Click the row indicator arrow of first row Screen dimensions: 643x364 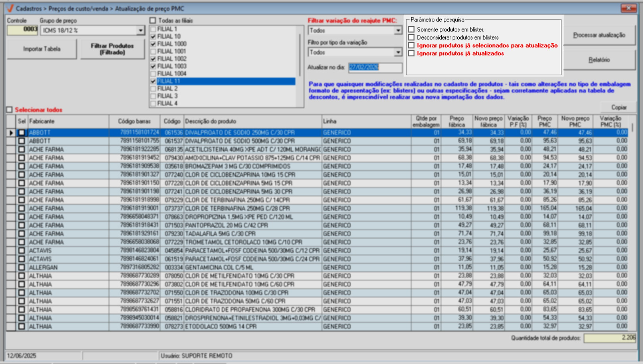[11, 133]
